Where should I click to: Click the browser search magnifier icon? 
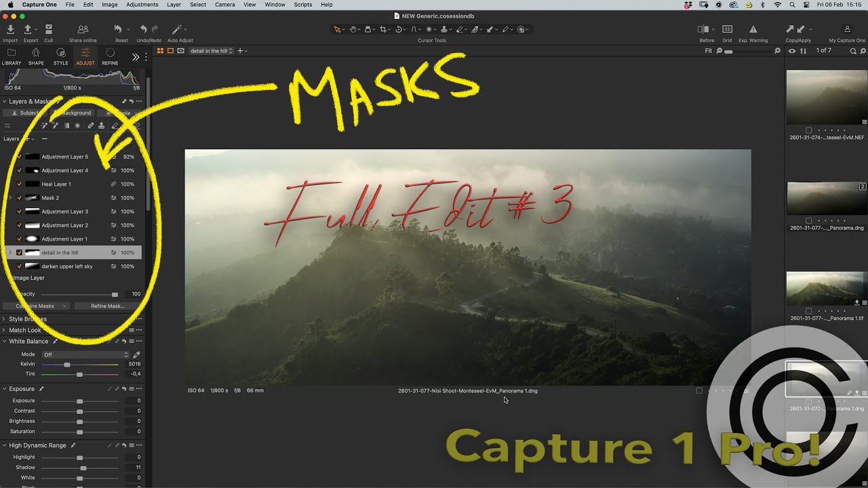[x=853, y=51]
